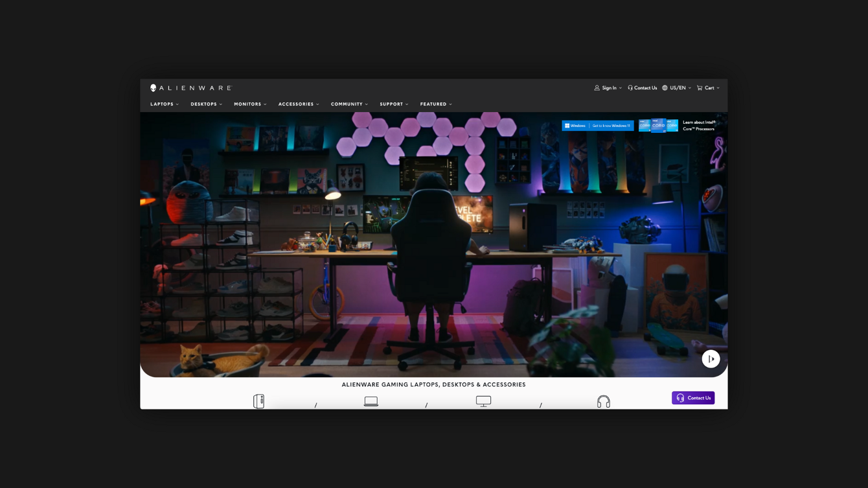The image size is (868, 488).
Task: Show the Featured menu
Action: coord(436,104)
